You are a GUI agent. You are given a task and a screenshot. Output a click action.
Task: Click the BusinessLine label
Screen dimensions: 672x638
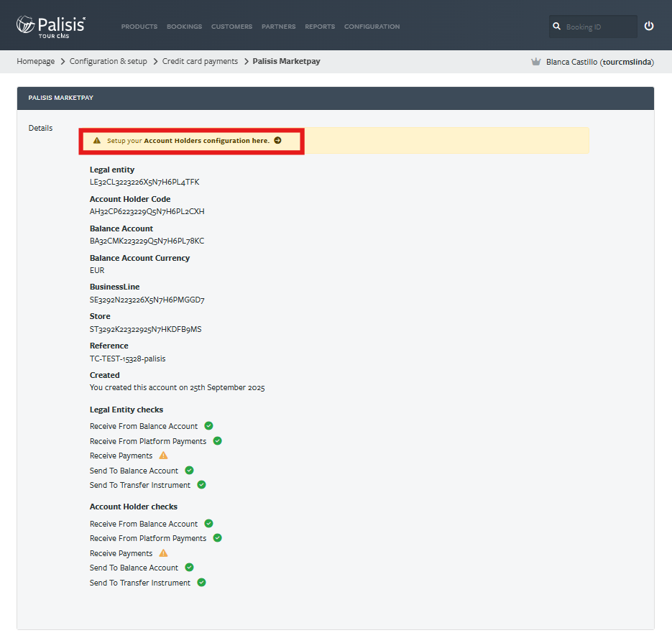114,287
